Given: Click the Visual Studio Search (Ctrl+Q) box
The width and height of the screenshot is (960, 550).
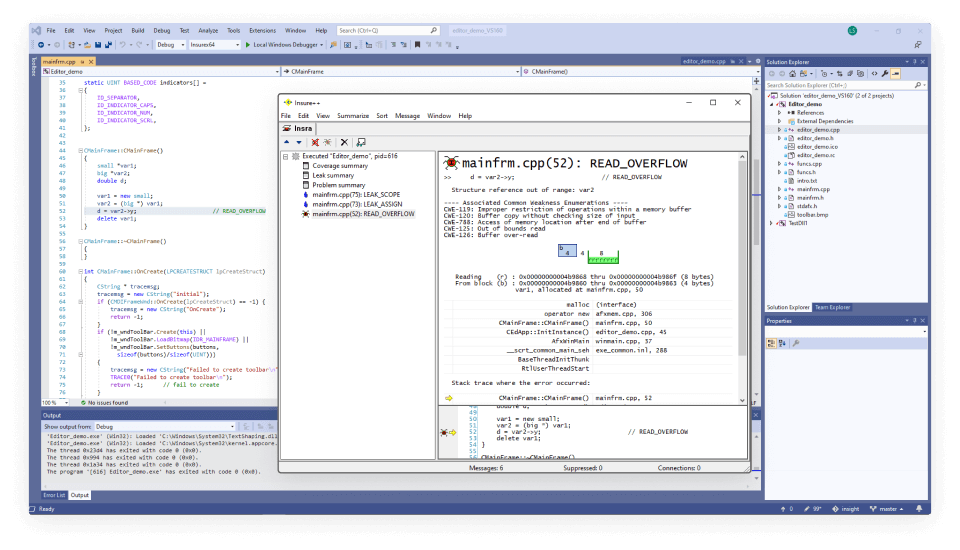Looking at the screenshot, I should [x=388, y=30].
